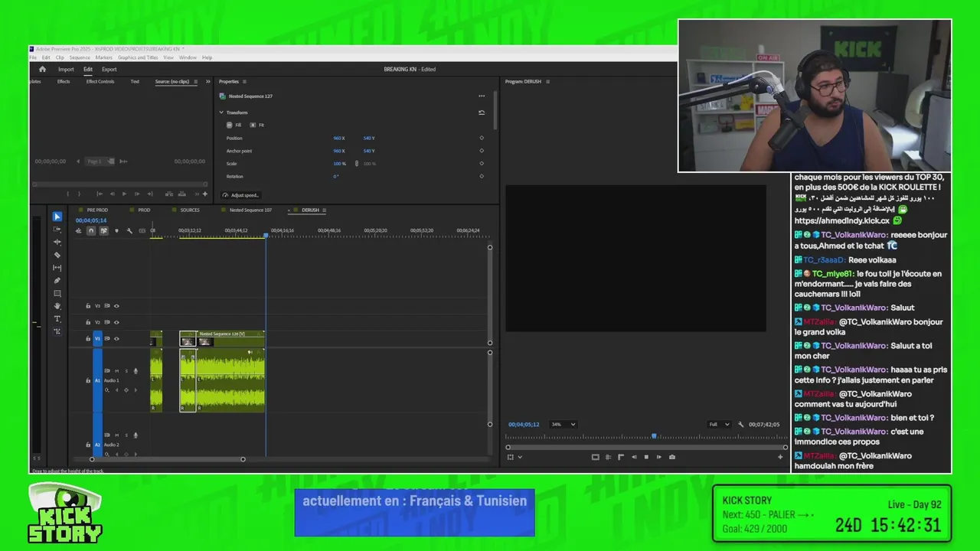Image resolution: width=980 pixels, height=551 pixels.
Task: Select the Rectangle tool
Action: (57, 293)
